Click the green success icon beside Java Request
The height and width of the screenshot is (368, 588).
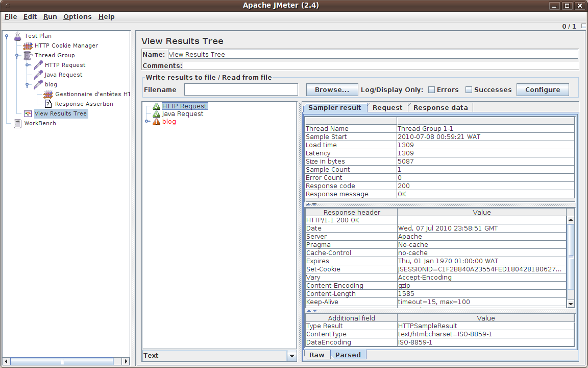click(157, 113)
